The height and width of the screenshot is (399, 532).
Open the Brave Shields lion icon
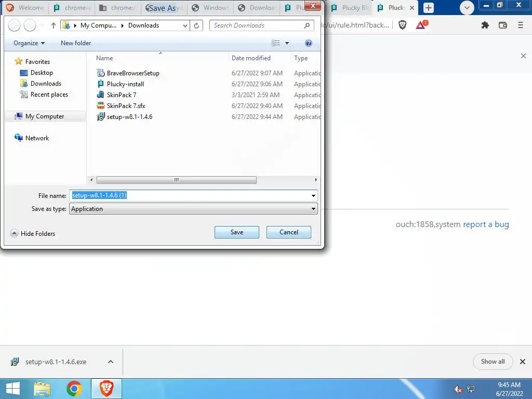(403, 25)
